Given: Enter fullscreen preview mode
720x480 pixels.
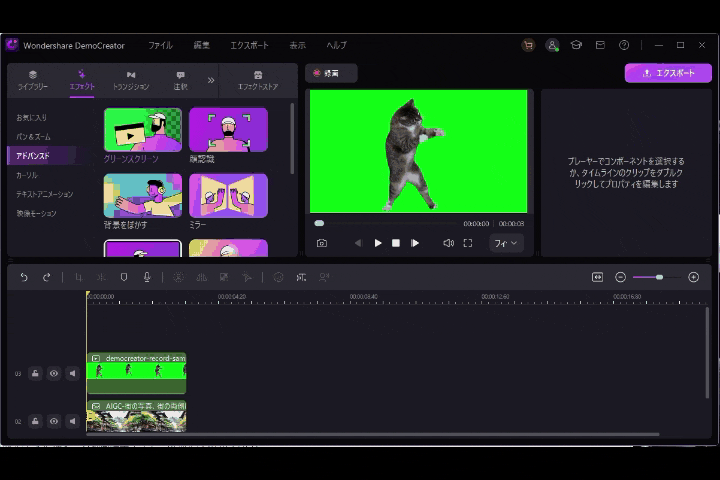Looking at the screenshot, I should pyautogui.click(x=467, y=243).
